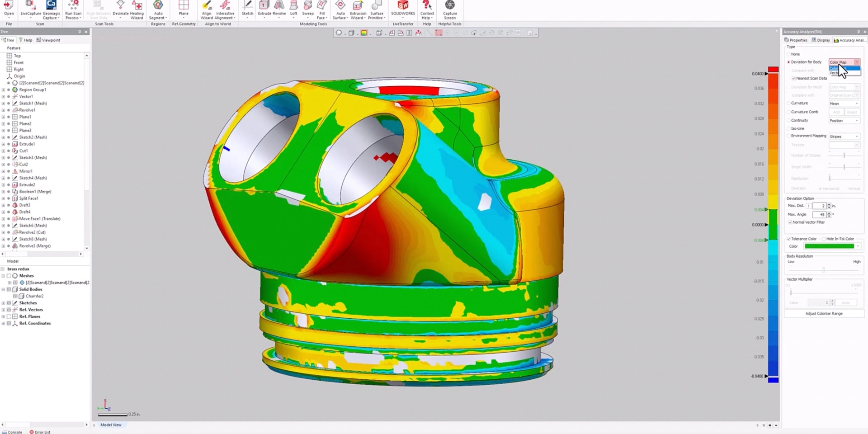Click the Adjust Colorbar Range button

pos(824,314)
